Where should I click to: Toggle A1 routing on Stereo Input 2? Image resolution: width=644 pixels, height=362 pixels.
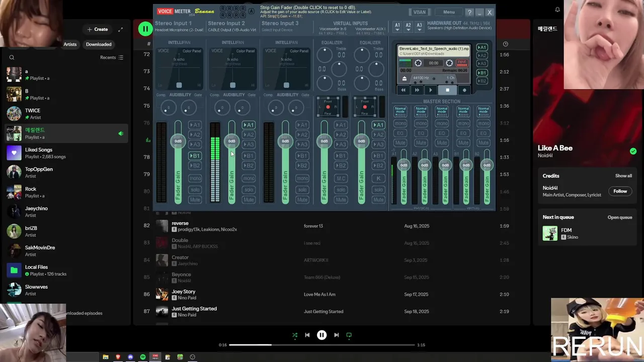(x=249, y=125)
